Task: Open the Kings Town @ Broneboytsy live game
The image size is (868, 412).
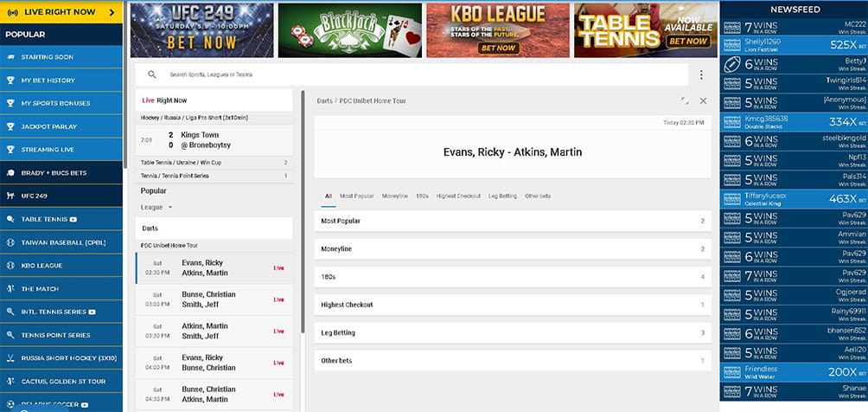Action: pos(214,139)
